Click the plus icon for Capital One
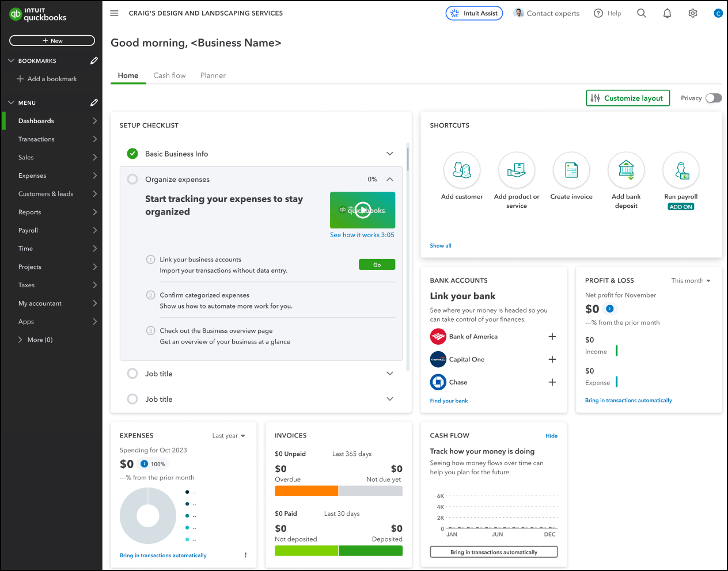The image size is (728, 571). (552, 359)
